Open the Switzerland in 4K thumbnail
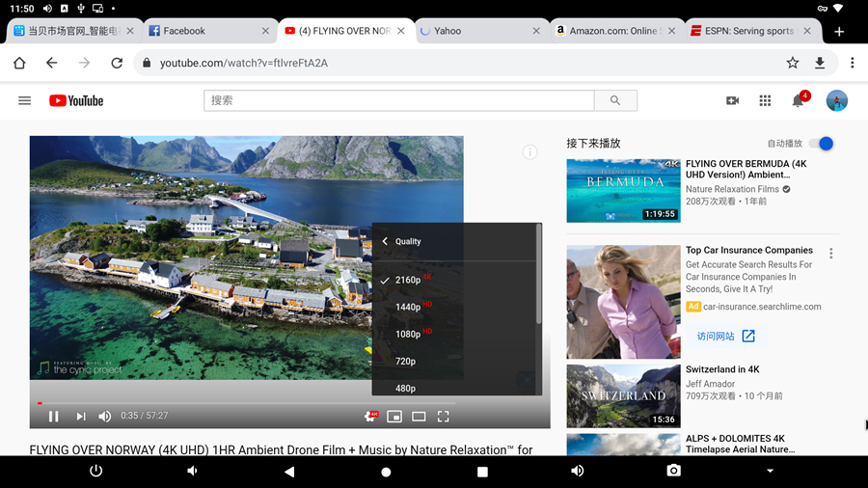The width and height of the screenshot is (868, 488). (623, 395)
